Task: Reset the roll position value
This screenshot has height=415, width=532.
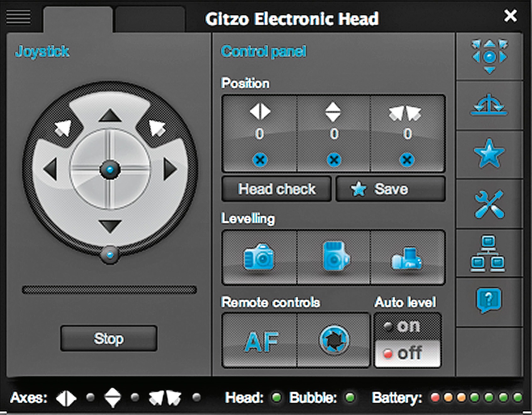Action: pyautogui.click(x=407, y=160)
